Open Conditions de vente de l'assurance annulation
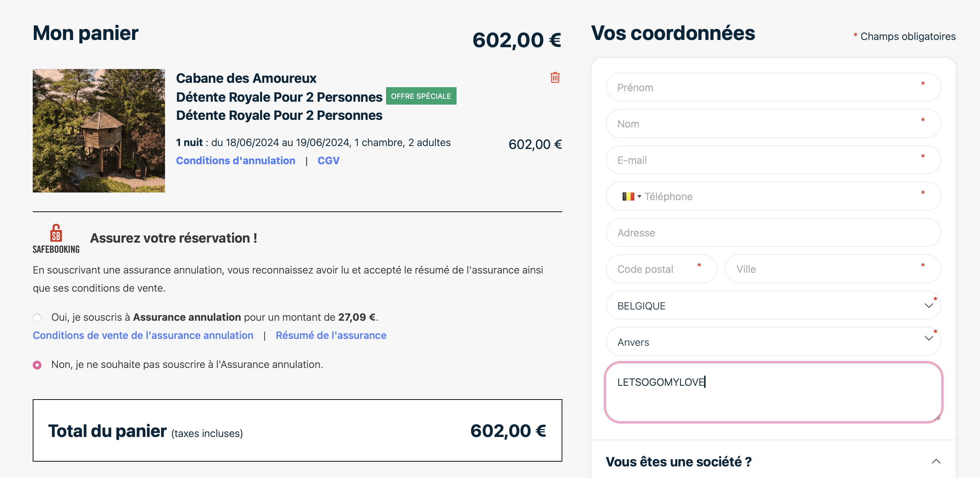The width and height of the screenshot is (980, 478). tap(143, 335)
